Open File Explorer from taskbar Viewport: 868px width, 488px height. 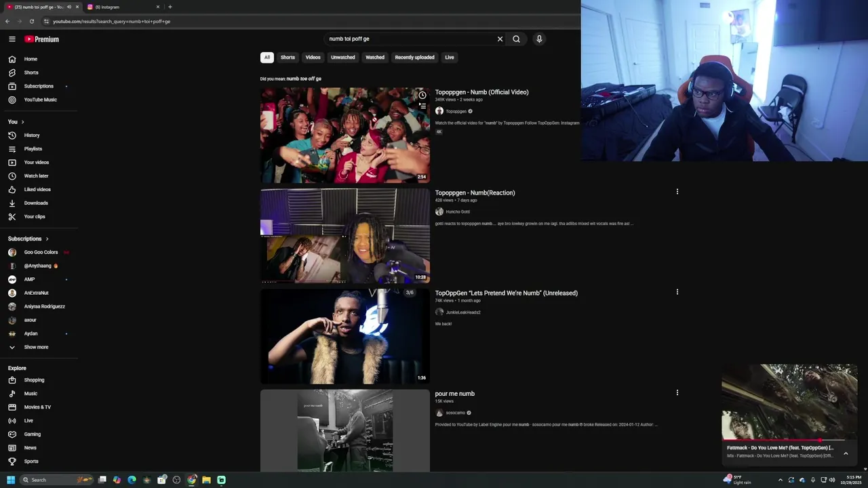pos(206,480)
